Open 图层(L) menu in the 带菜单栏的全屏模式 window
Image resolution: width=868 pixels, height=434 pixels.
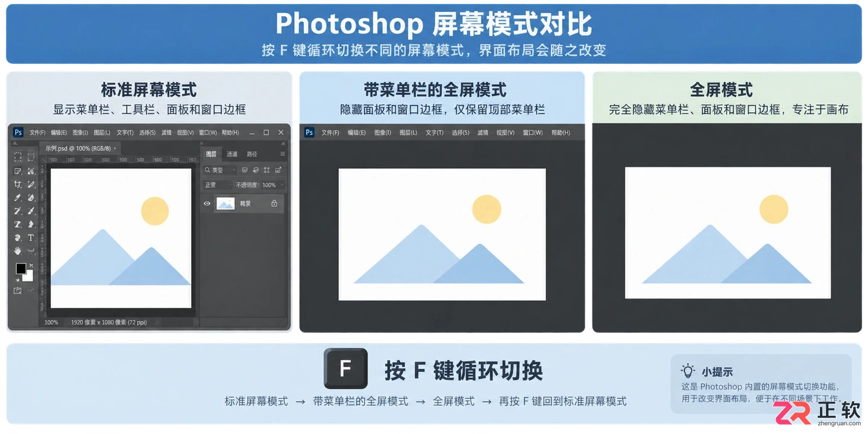click(409, 133)
